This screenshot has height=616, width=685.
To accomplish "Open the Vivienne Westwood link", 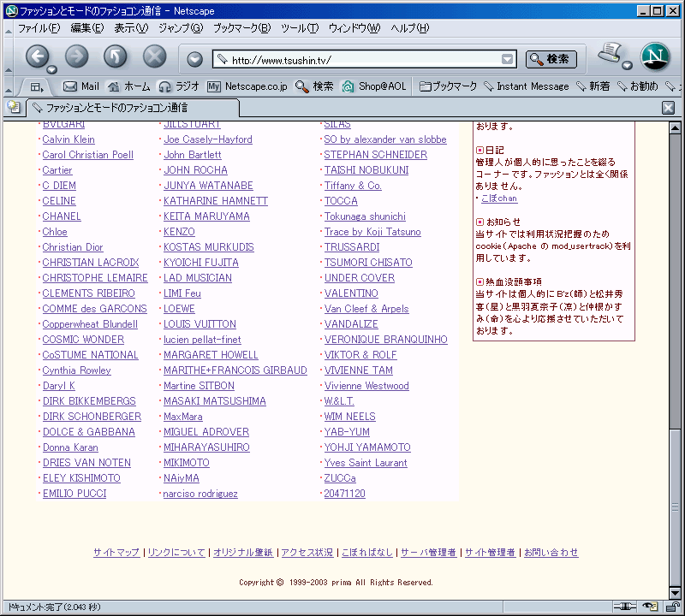I will pyautogui.click(x=366, y=386).
